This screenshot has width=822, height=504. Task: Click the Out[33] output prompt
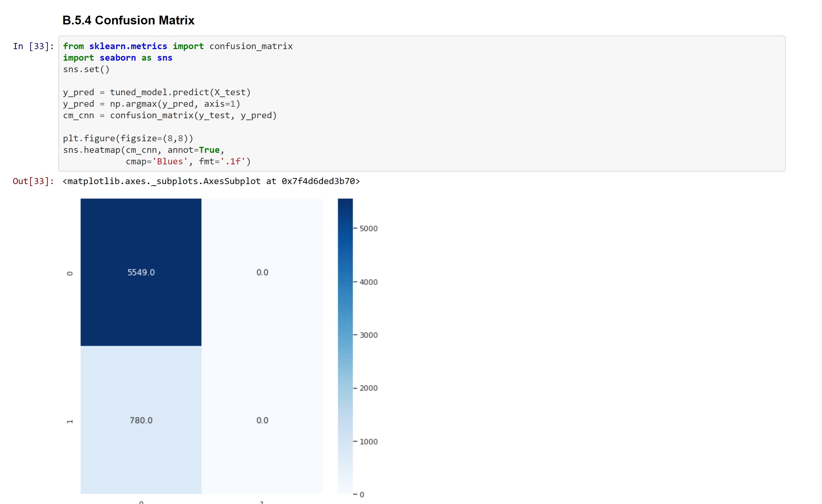[33, 181]
